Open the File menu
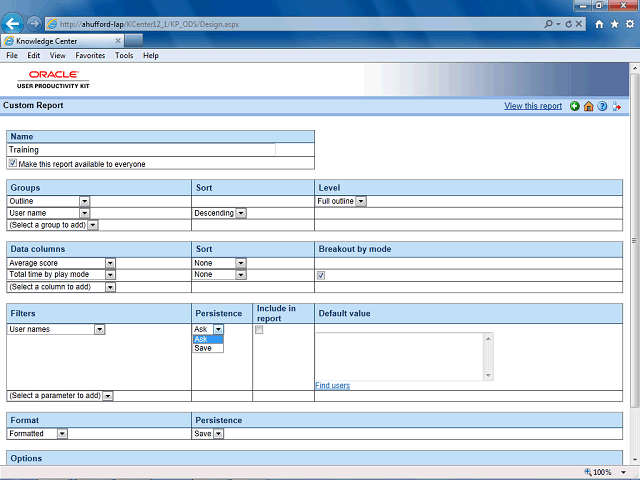The width and height of the screenshot is (640, 480). (12, 56)
